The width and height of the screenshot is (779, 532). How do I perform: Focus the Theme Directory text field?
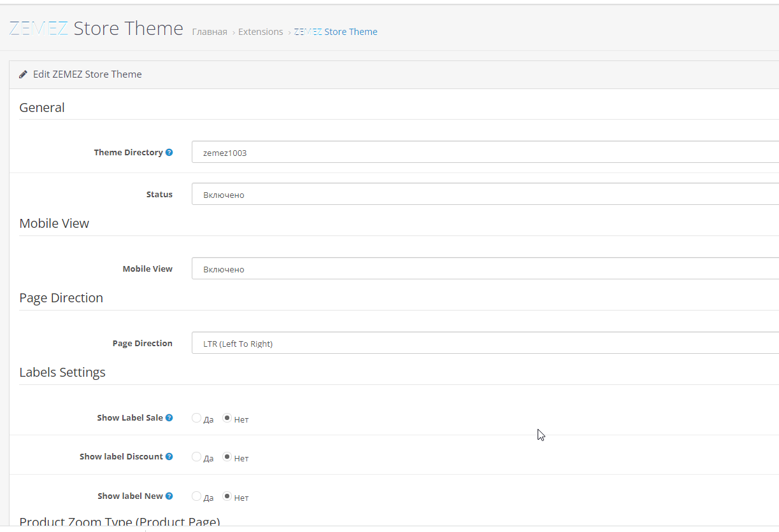(484, 153)
